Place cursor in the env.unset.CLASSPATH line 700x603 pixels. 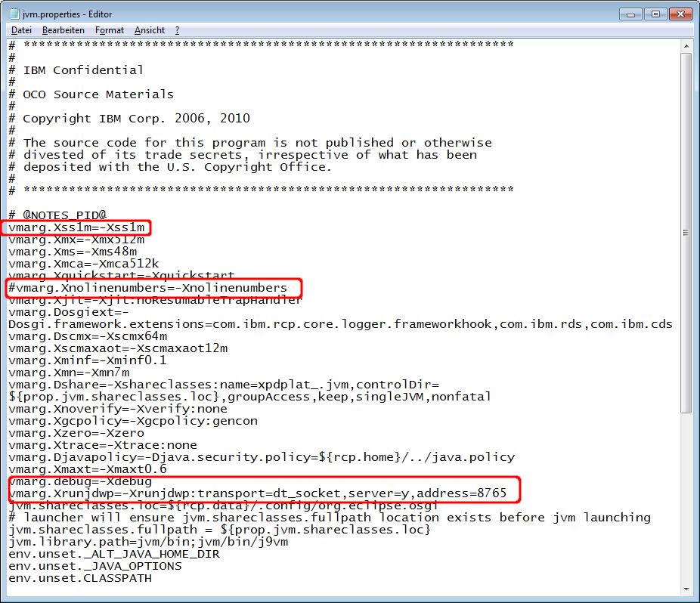(80, 578)
